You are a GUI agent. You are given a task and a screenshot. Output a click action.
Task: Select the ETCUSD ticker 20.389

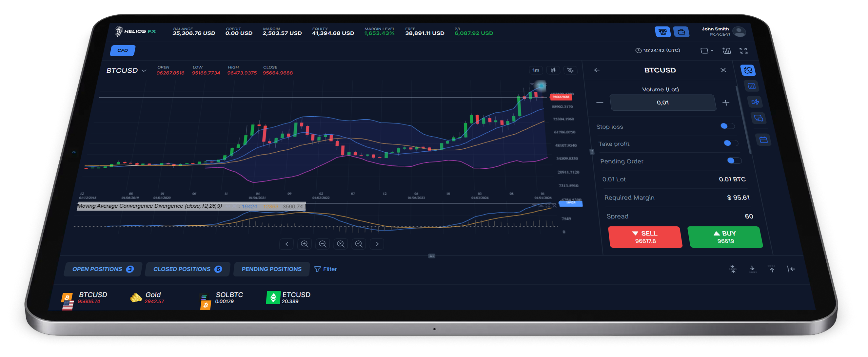tap(288, 298)
